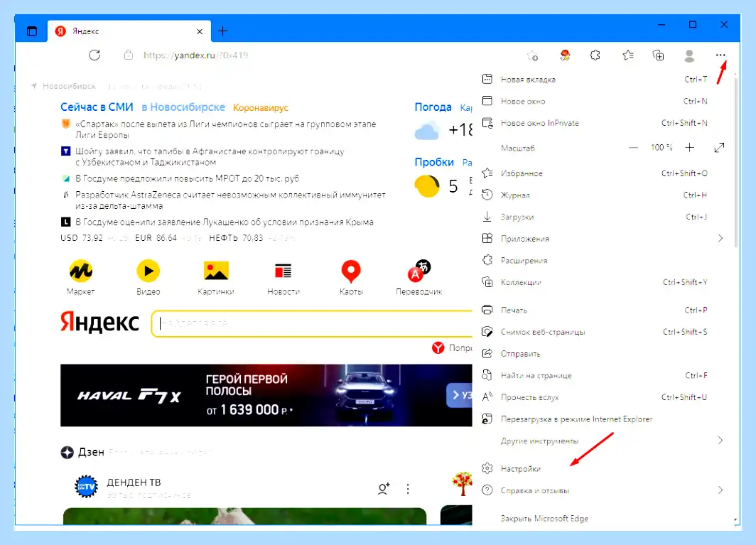Open the Collections toolbar icon
Image resolution: width=756 pixels, height=545 pixels.
[x=658, y=55]
